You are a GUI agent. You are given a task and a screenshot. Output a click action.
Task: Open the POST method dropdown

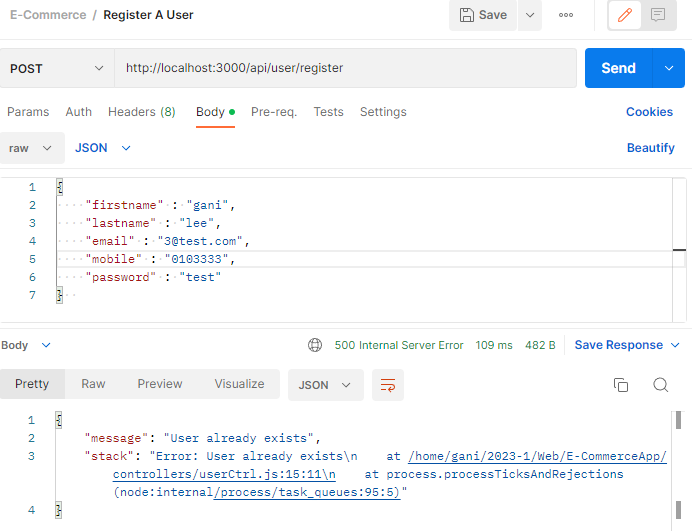click(57, 68)
